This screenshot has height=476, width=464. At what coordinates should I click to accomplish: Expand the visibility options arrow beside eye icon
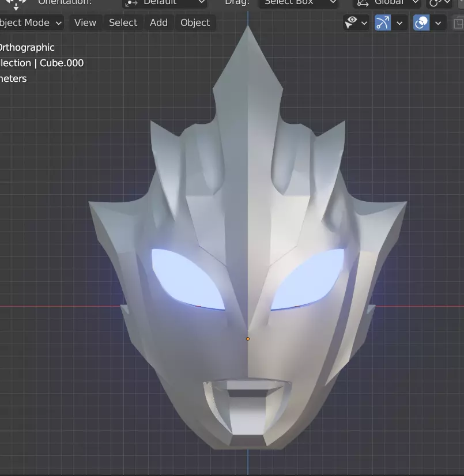point(364,23)
